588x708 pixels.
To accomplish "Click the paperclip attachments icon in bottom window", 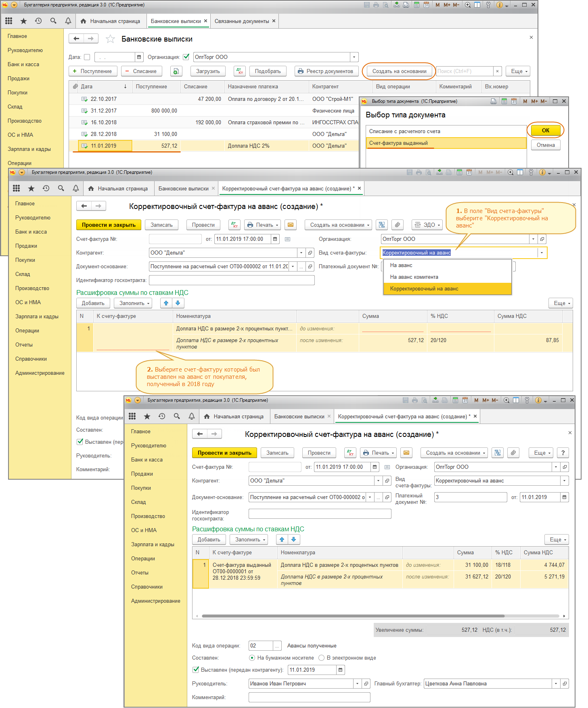I will [513, 453].
